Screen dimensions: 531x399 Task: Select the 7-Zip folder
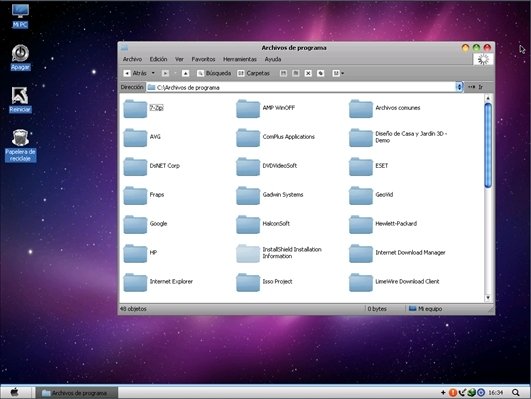(x=143, y=108)
